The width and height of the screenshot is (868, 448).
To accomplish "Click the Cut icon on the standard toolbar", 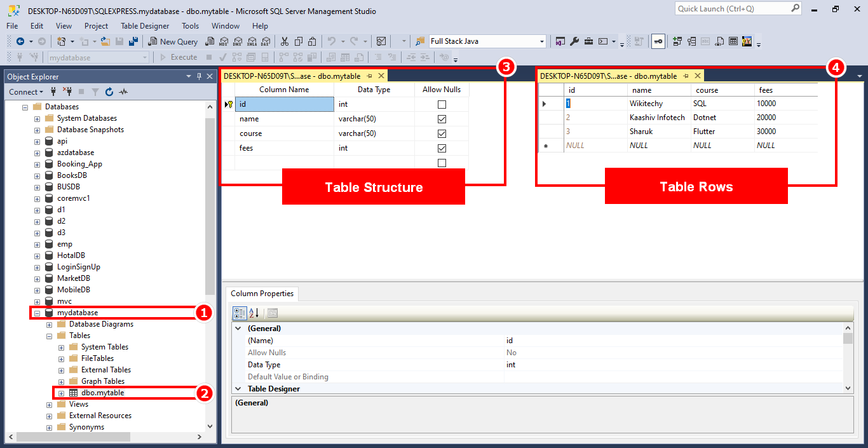I will click(283, 41).
